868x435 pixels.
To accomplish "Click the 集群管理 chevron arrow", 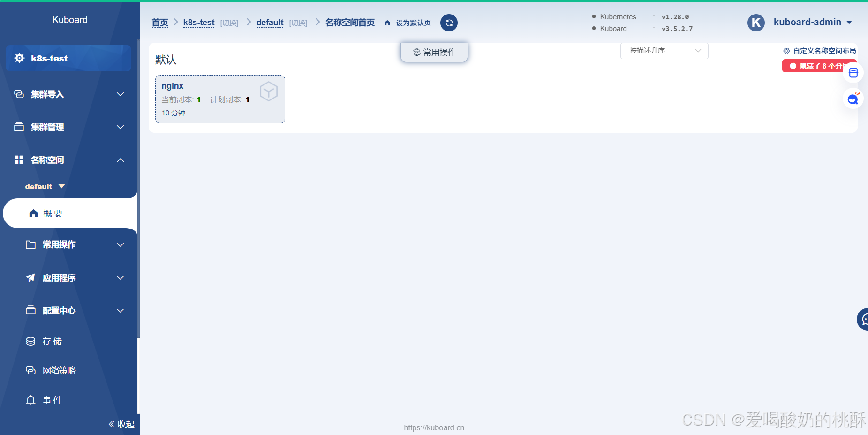I will (121, 127).
